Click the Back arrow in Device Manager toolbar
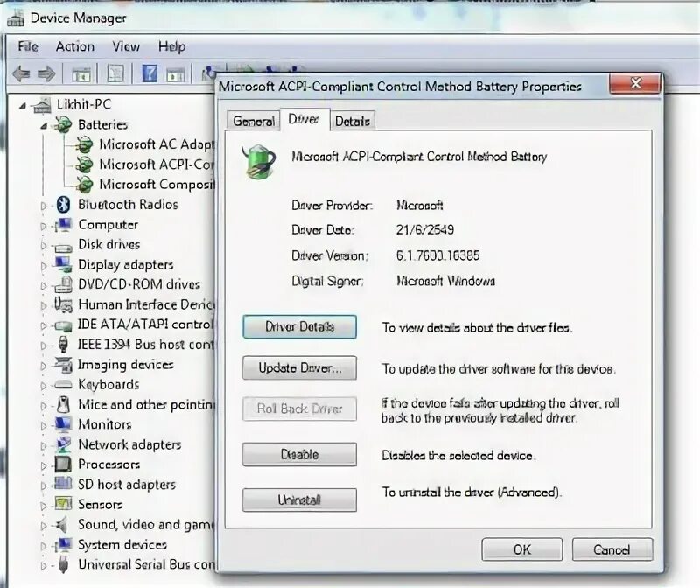 [21, 73]
